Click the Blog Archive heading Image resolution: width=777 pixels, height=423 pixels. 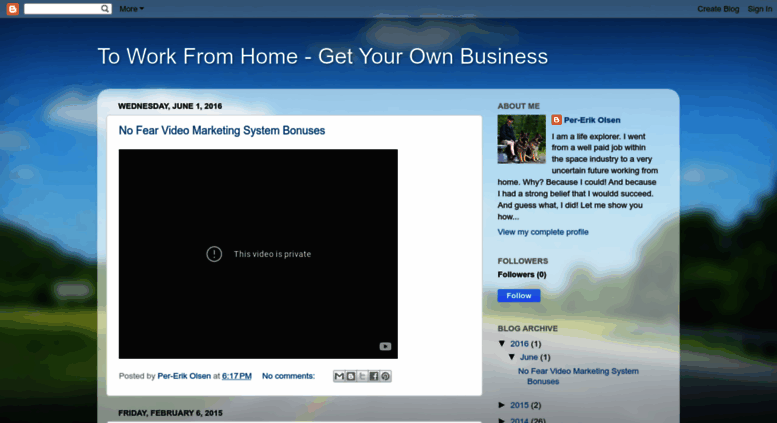coord(527,328)
